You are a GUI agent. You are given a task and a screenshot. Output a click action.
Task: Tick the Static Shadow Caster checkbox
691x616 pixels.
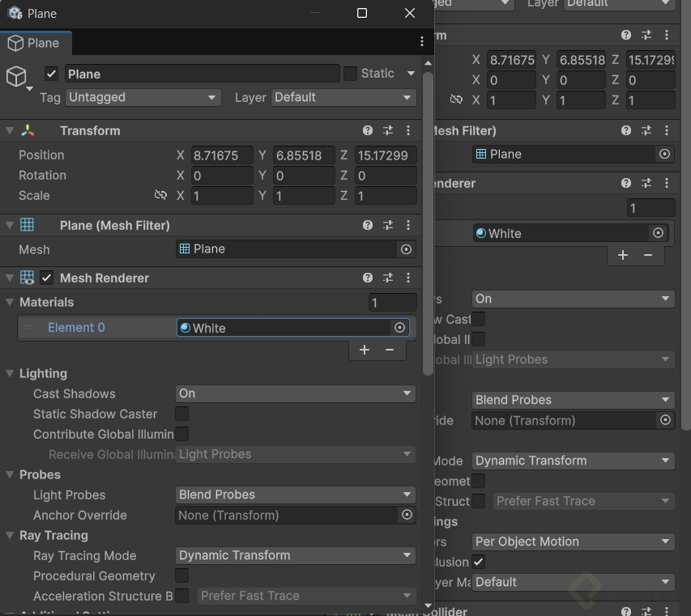182,414
